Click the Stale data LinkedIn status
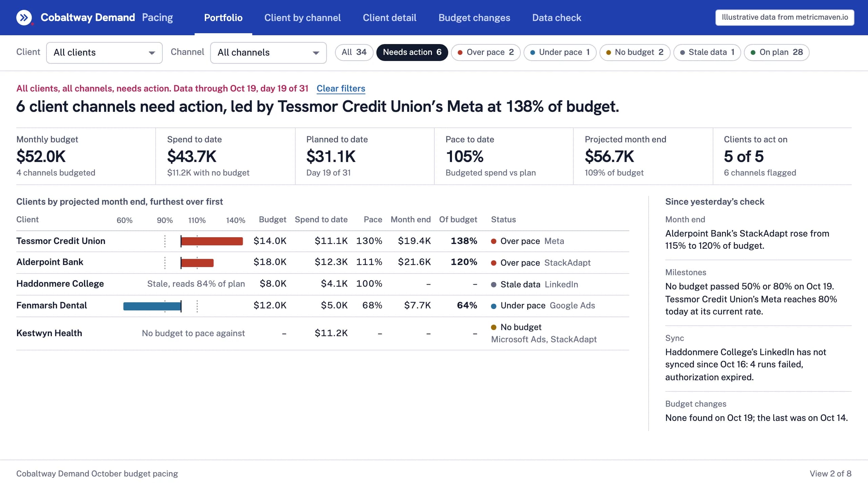Image resolution: width=868 pixels, height=488 pixels. [x=535, y=284]
